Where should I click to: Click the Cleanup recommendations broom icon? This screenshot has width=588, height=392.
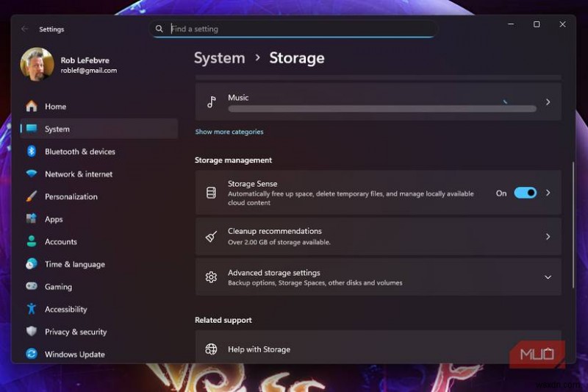click(211, 237)
